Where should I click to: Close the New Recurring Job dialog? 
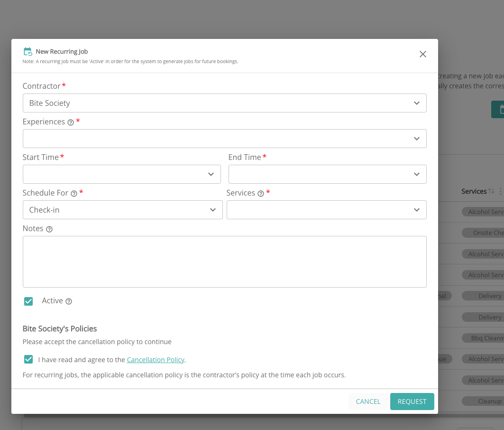pyautogui.click(x=423, y=54)
